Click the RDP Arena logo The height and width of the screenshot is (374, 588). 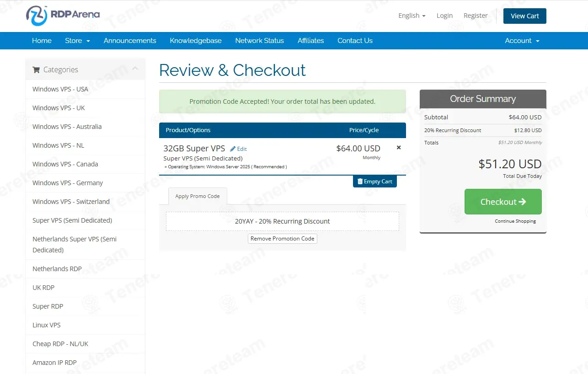point(63,16)
